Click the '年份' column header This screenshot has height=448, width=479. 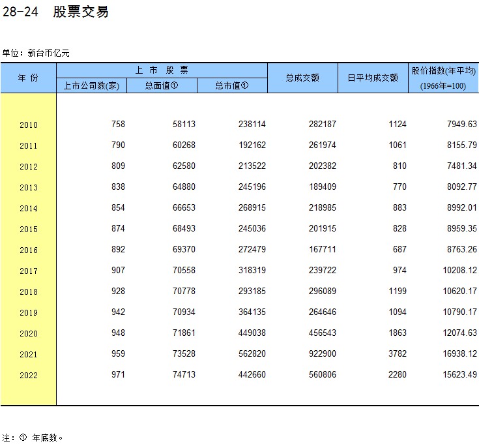28,78
